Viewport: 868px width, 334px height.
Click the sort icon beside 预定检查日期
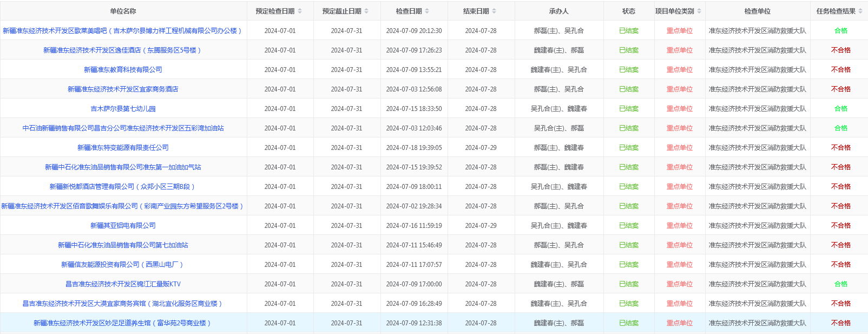click(300, 11)
